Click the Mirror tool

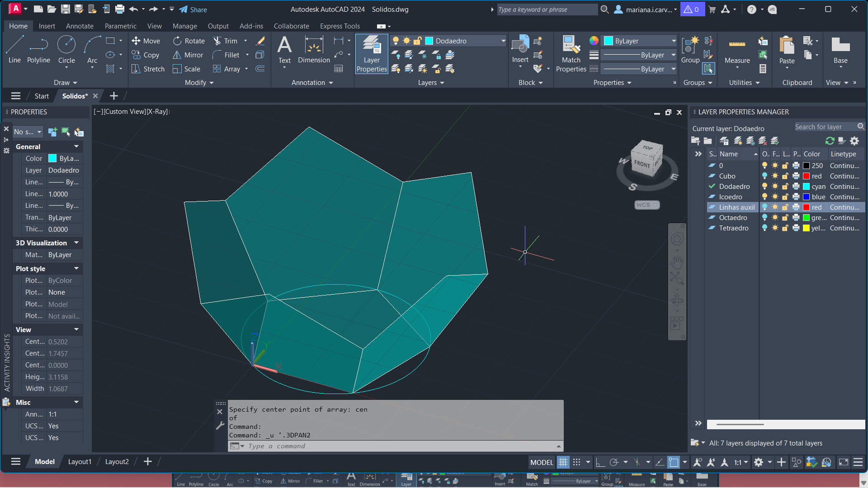coord(188,55)
